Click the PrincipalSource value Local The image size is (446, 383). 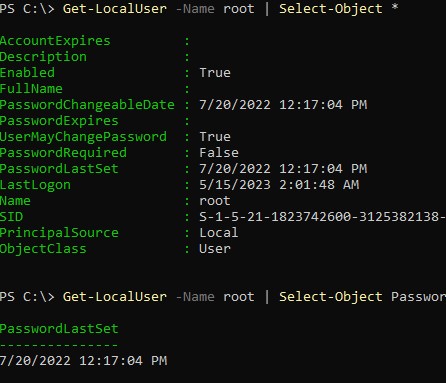point(219,233)
